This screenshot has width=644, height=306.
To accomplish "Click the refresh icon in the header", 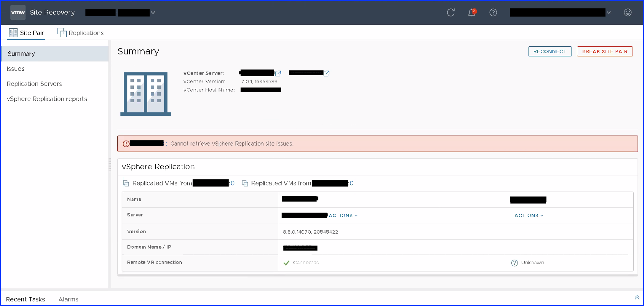I will pos(451,13).
